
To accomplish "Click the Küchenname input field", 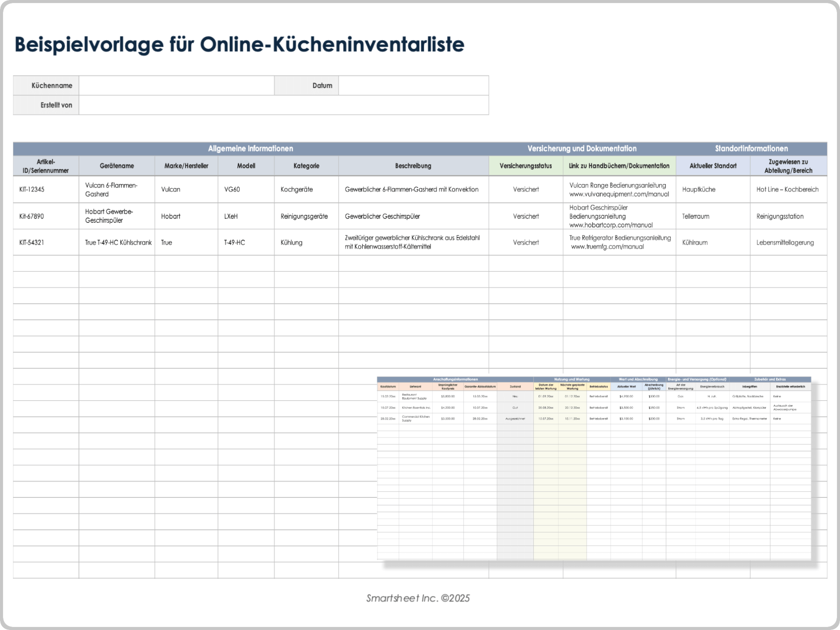I will click(x=176, y=85).
